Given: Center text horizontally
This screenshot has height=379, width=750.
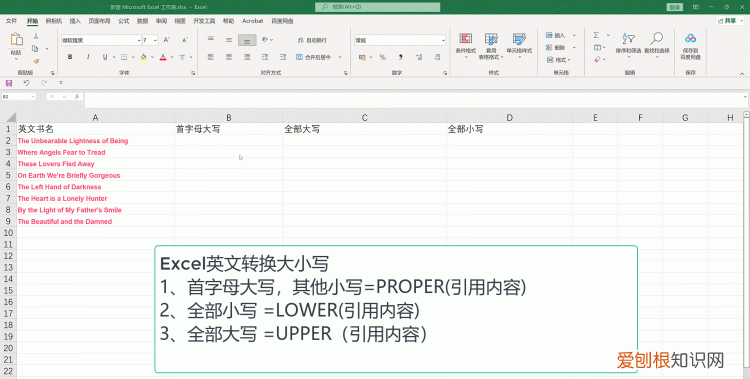Looking at the screenshot, I should click(x=229, y=57).
